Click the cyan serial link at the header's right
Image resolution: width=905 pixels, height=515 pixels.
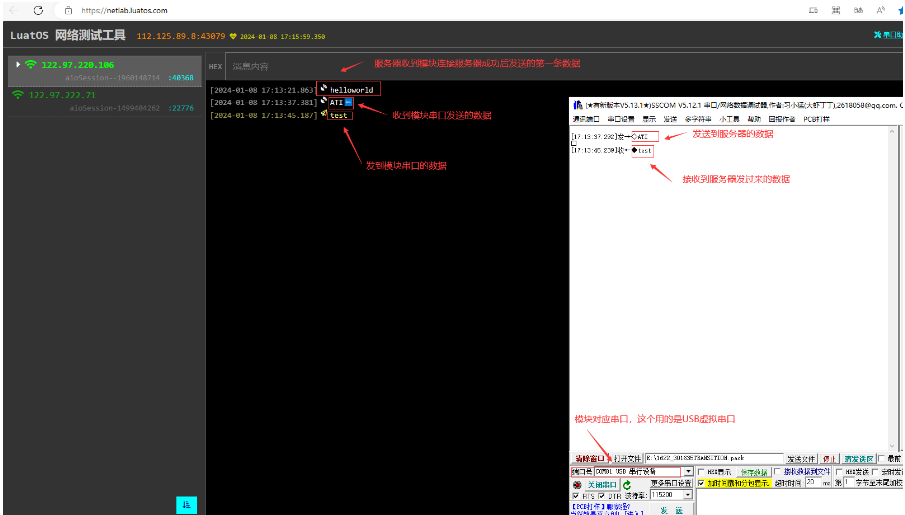click(888, 35)
